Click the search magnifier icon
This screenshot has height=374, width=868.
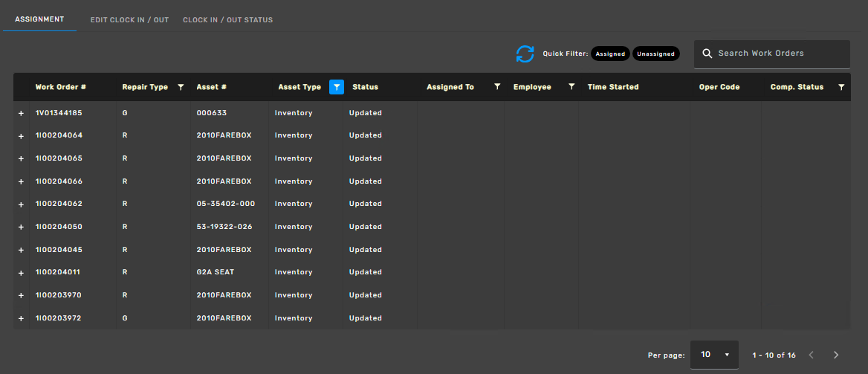pos(707,54)
